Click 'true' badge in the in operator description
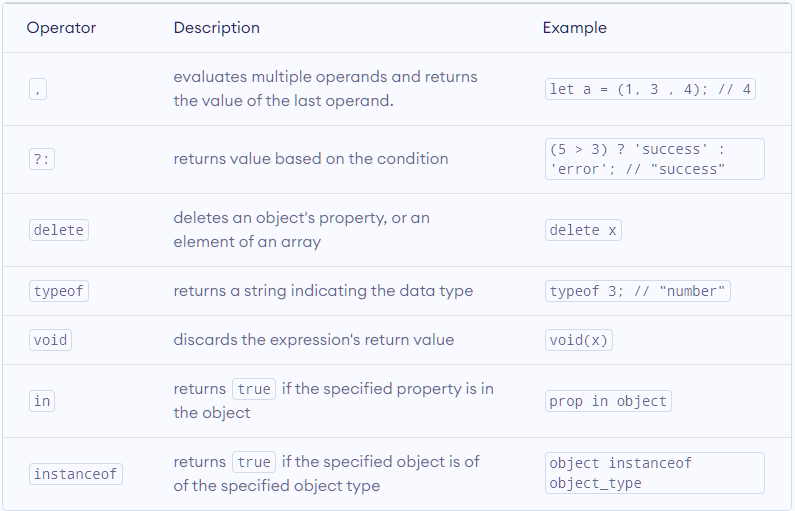 254,389
